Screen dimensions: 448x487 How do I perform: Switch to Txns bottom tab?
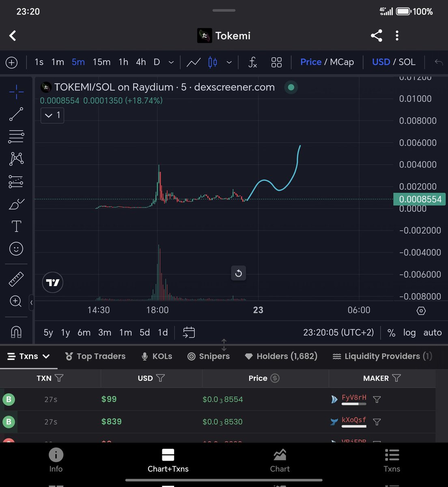point(392,461)
